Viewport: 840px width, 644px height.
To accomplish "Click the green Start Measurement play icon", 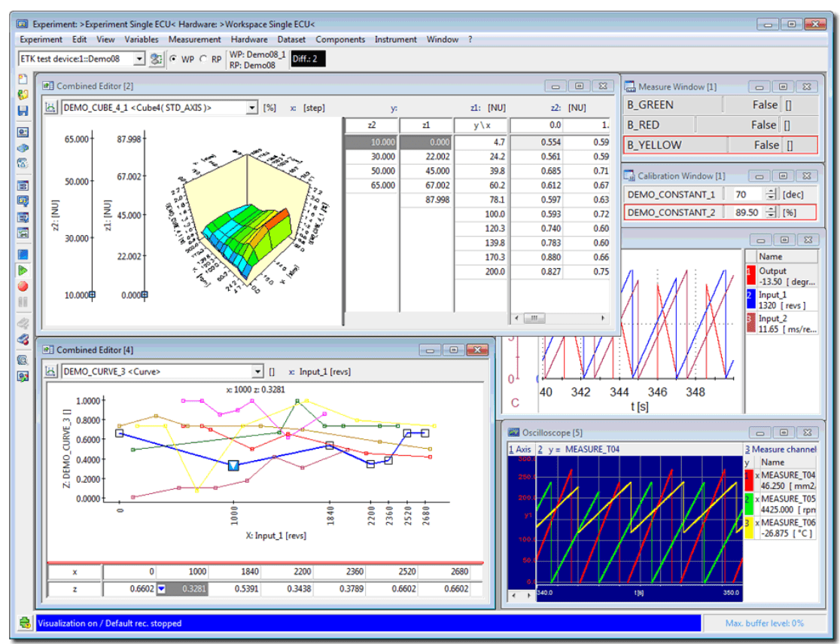I will (23, 270).
